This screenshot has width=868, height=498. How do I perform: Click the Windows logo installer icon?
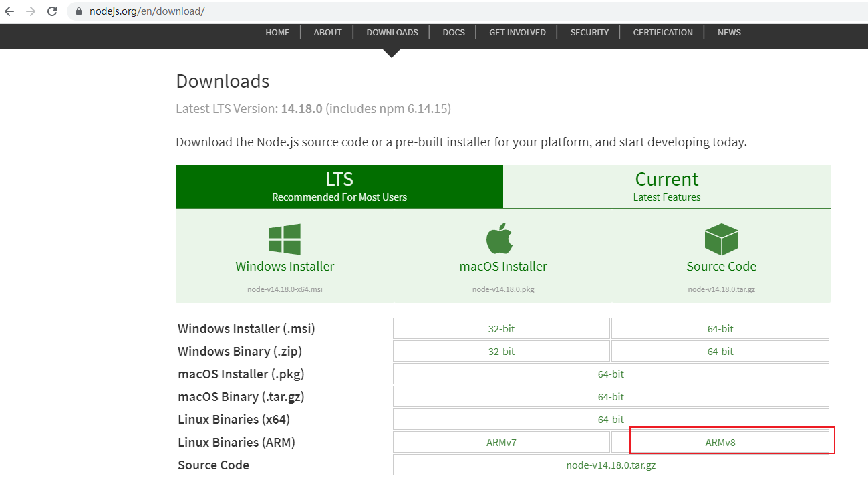click(285, 239)
